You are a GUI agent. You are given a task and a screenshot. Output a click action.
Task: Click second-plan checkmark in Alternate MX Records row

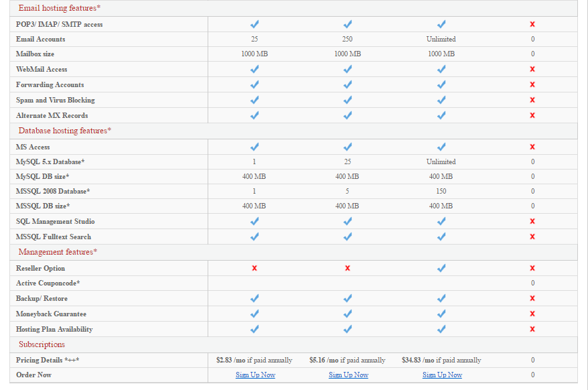[x=348, y=115]
